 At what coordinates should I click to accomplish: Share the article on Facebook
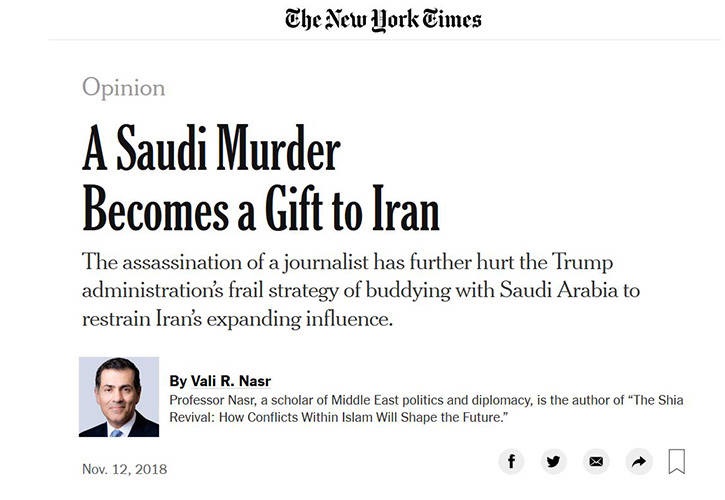[511, 462]
